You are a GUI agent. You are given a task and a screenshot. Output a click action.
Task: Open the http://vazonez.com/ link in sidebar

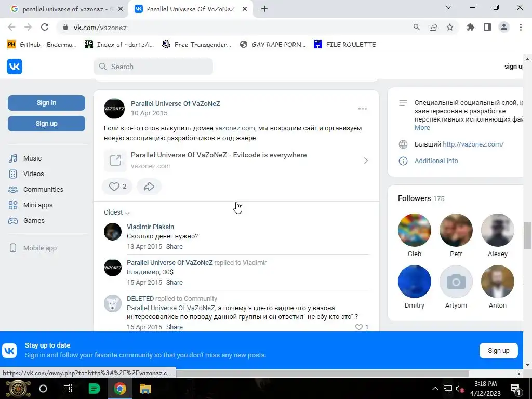[x=473, y=144]
